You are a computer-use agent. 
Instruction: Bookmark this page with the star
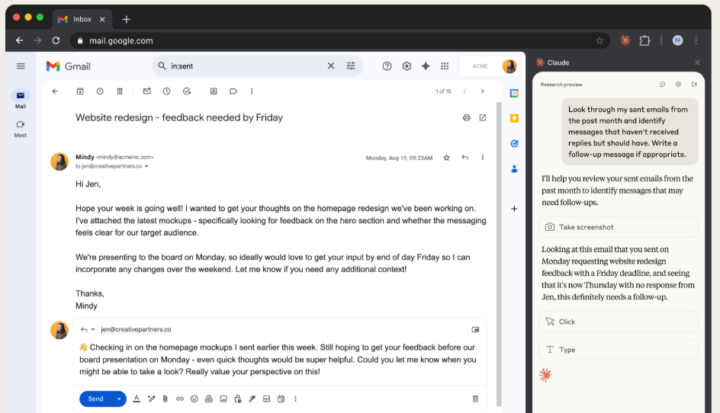pyautogui.click(x=600, y=40)
